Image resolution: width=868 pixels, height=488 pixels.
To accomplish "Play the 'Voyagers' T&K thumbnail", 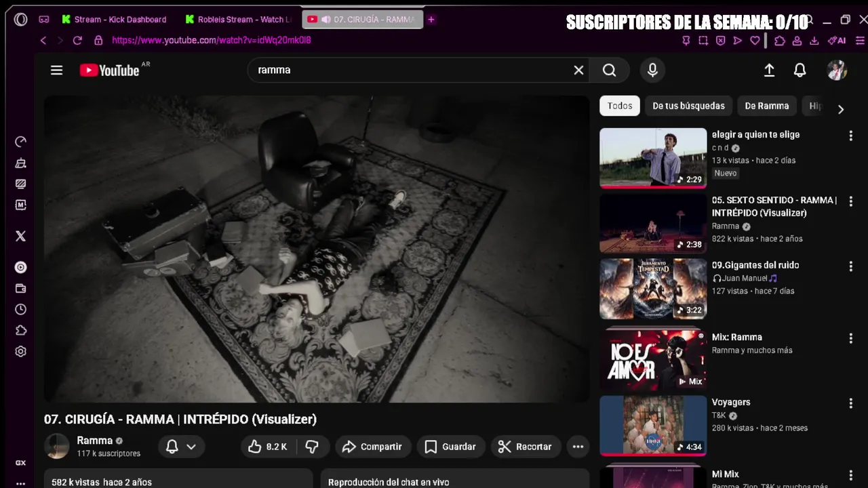I will (x=653, y=425).
